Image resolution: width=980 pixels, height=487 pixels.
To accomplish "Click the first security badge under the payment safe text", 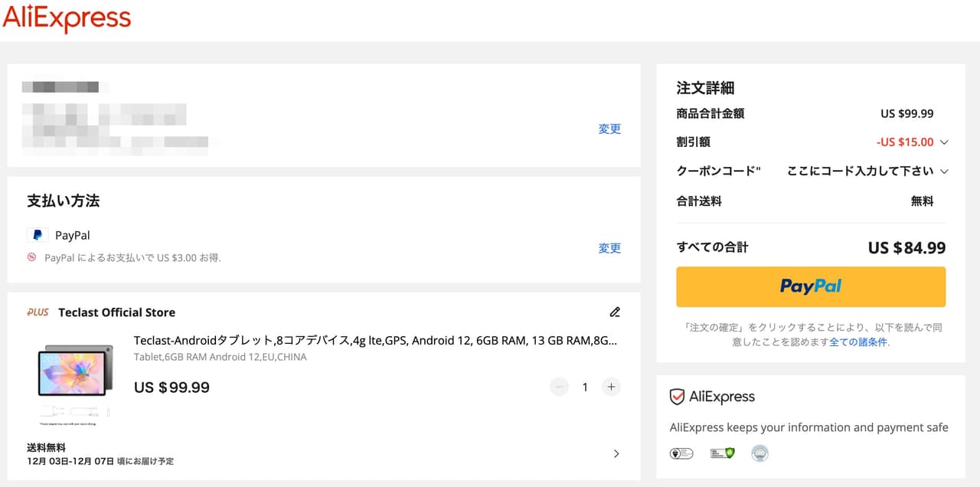I will [x=681, y=453].
